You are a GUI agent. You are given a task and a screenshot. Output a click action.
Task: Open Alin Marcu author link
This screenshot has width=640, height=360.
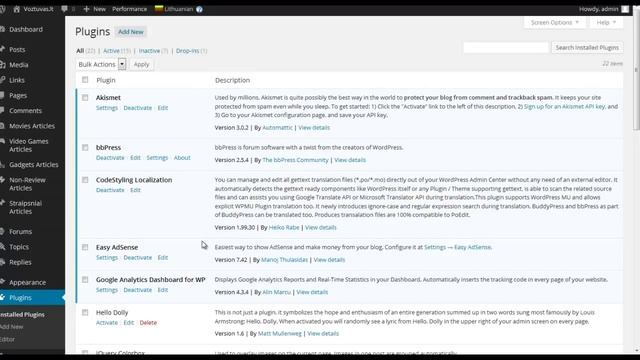click(x=276, y=292)
